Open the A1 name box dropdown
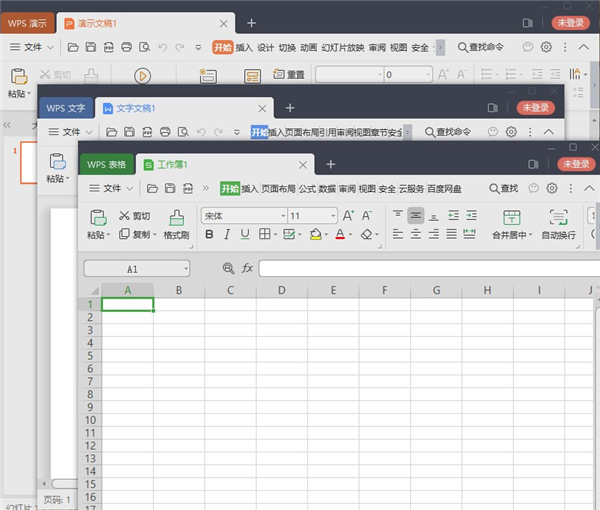Viewport: 600px width, 510px height. [x=186, y=269]
